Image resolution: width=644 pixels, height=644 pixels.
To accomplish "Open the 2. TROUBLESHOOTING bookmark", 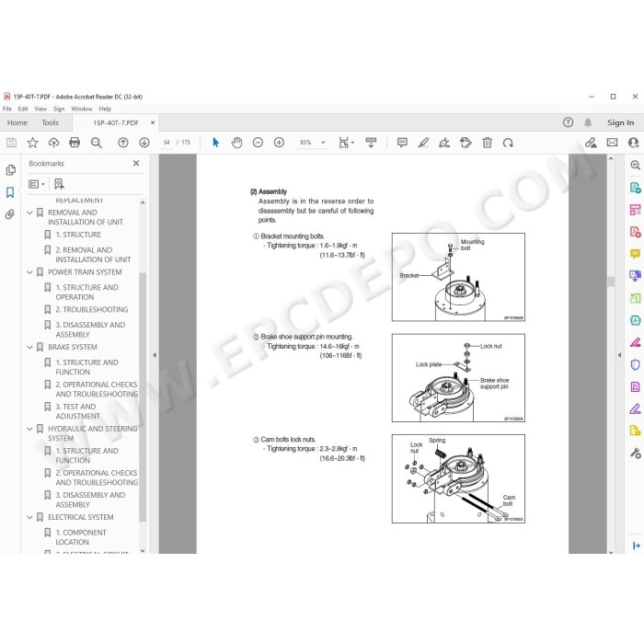I will pos(92,310).
